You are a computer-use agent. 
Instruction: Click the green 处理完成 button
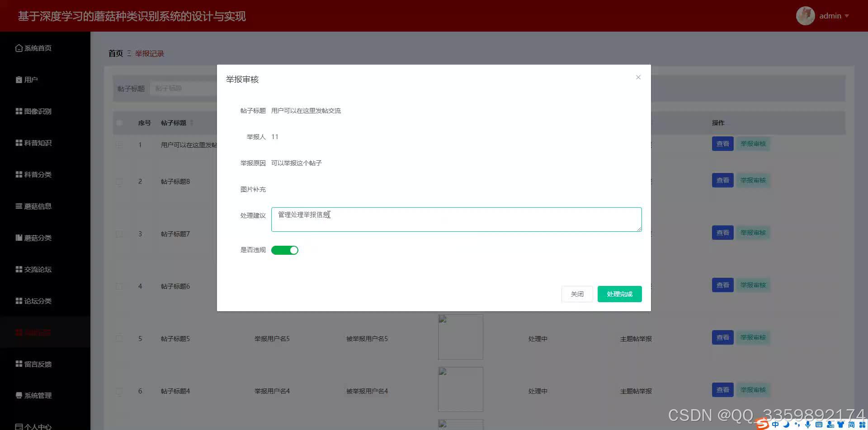click(x=619, y=294)
